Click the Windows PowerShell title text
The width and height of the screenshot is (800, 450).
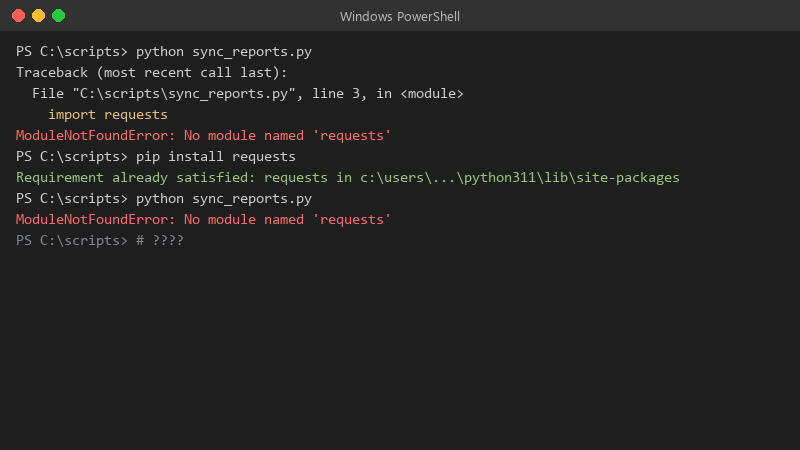tap(399, 16)
